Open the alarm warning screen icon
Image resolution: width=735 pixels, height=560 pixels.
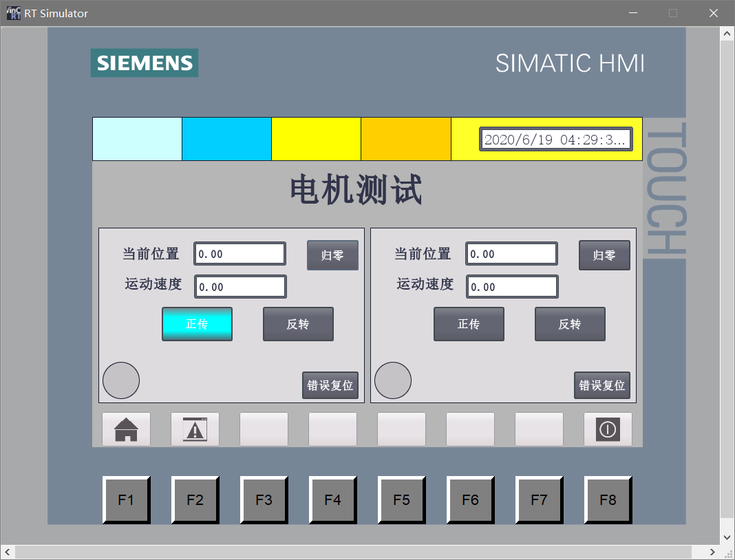[x=195, y=429]
